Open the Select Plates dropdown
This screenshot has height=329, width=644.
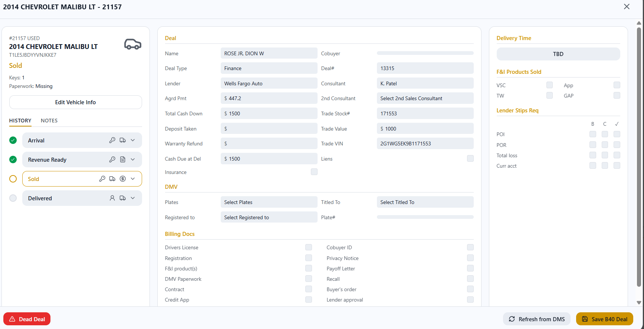click(269, 202)
